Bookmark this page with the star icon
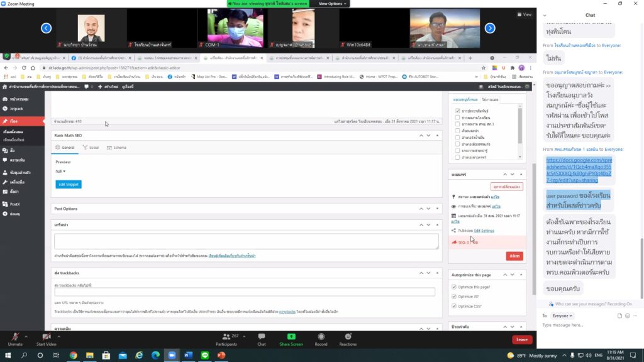The image size is (644, 362). tap(484, 68)
